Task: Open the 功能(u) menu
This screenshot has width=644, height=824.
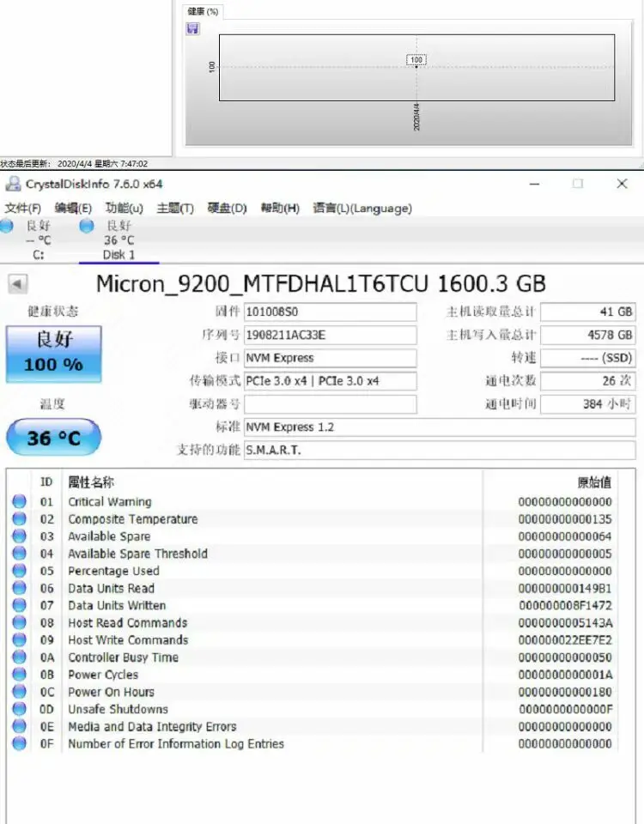Action: pos(124,208)
